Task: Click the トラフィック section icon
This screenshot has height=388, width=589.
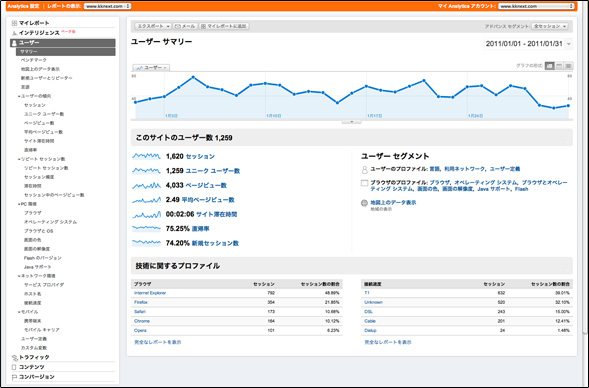Action: coord(15,358)
